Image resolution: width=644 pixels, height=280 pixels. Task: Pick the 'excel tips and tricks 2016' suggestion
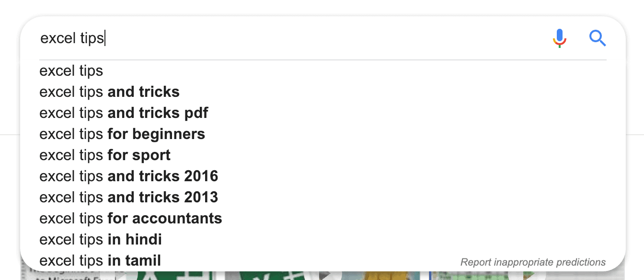(129, 176)
